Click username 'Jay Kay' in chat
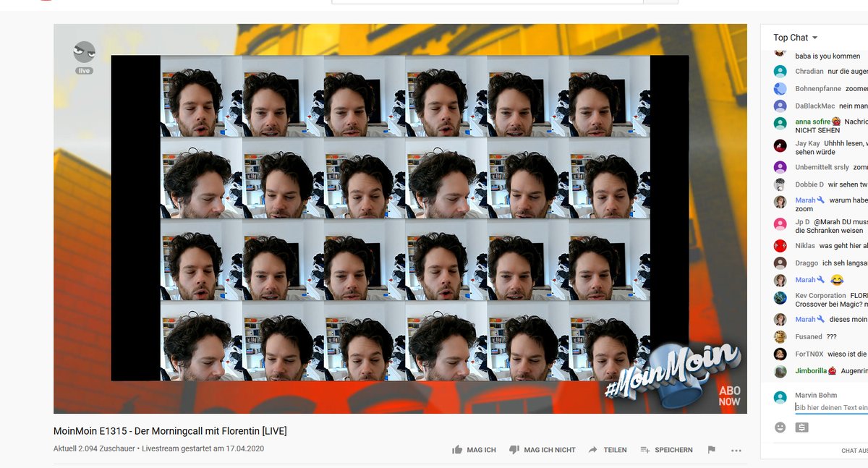Image resolution: width=868 pixels, height=468 pixels. (x=807, y=143)
